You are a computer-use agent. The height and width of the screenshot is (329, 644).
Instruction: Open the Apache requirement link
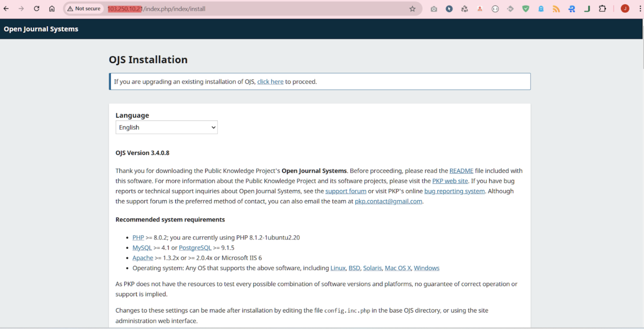pyautogui.click(x=143, y=258)
